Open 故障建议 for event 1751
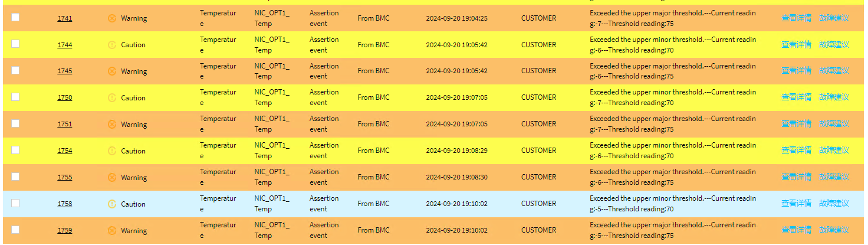 pos(834,124)
